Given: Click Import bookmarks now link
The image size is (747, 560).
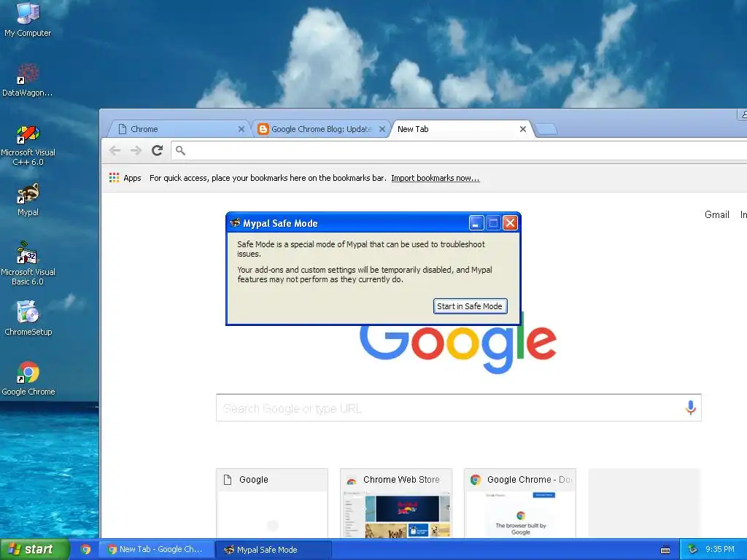Looking at the screenshot, I should pyautogui.click(x=436, y=178).
